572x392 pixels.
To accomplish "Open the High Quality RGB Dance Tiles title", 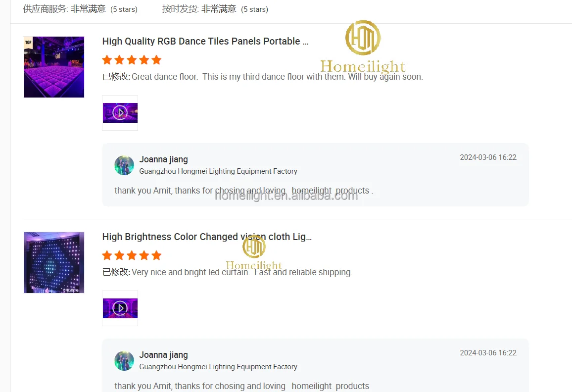I will (x=205, y=41).
